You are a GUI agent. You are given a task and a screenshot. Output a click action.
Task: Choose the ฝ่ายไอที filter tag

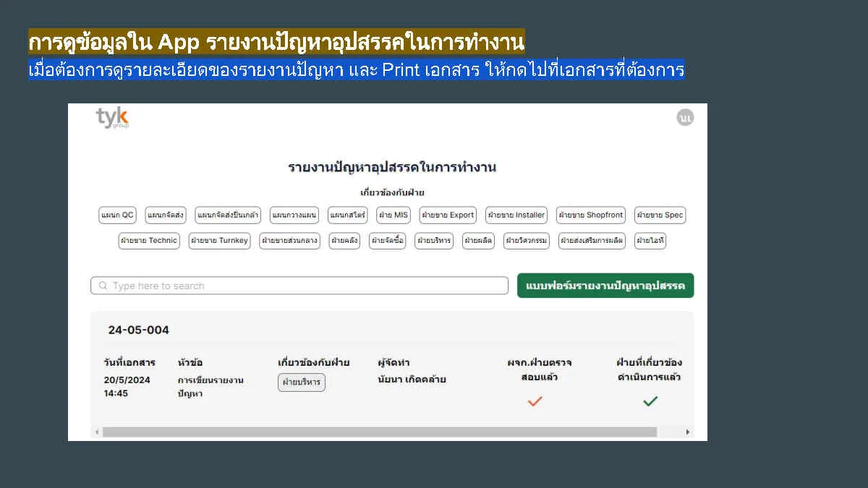650,241
